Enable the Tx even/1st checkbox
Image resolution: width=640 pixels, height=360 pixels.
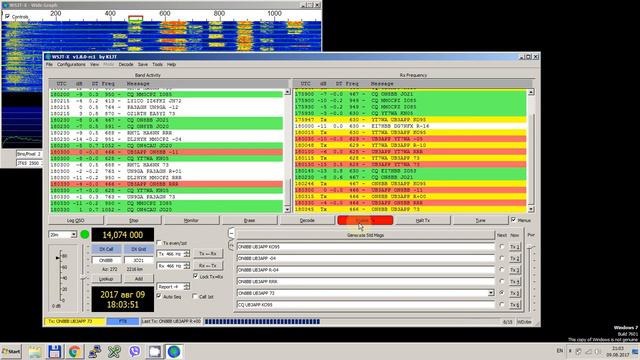click(159, 243)
